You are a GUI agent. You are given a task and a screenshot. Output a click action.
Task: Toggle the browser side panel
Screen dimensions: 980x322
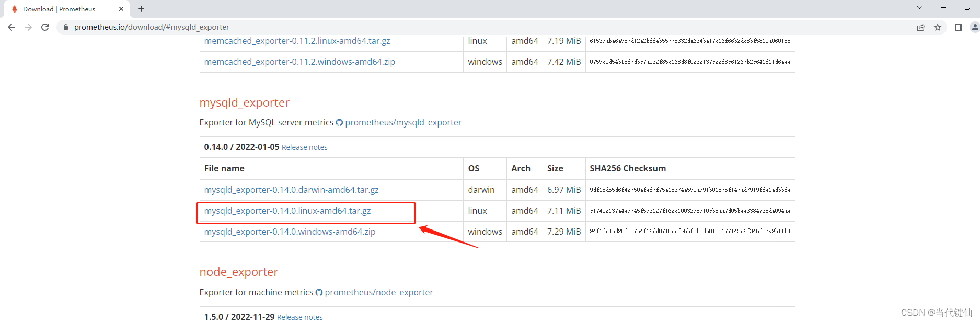pyautogui.click(x=959, y=27)
